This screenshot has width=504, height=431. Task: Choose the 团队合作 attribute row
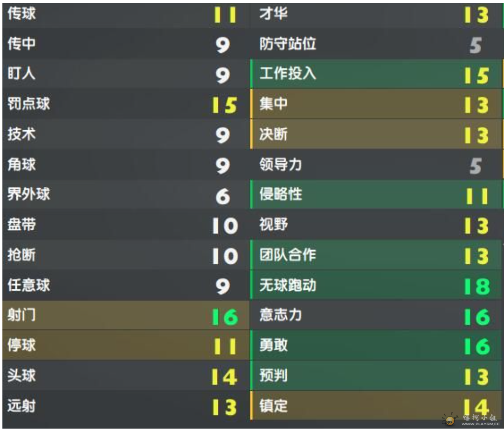[376, 255]
